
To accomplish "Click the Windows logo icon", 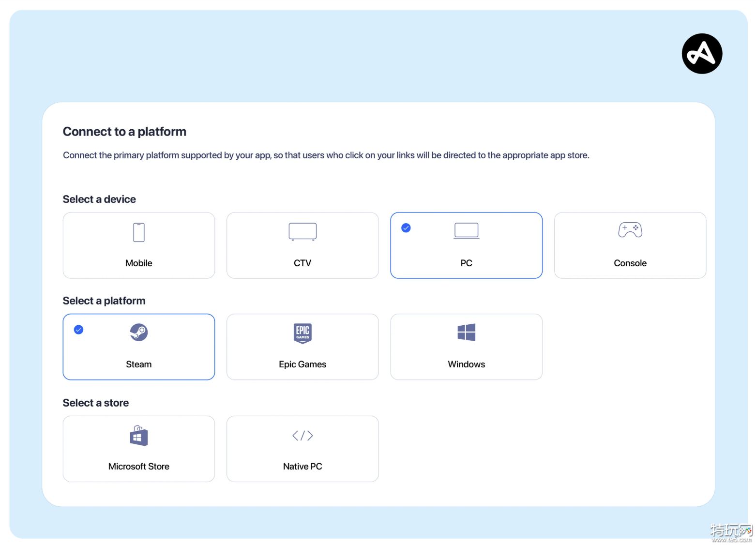I will coord(467,333).
